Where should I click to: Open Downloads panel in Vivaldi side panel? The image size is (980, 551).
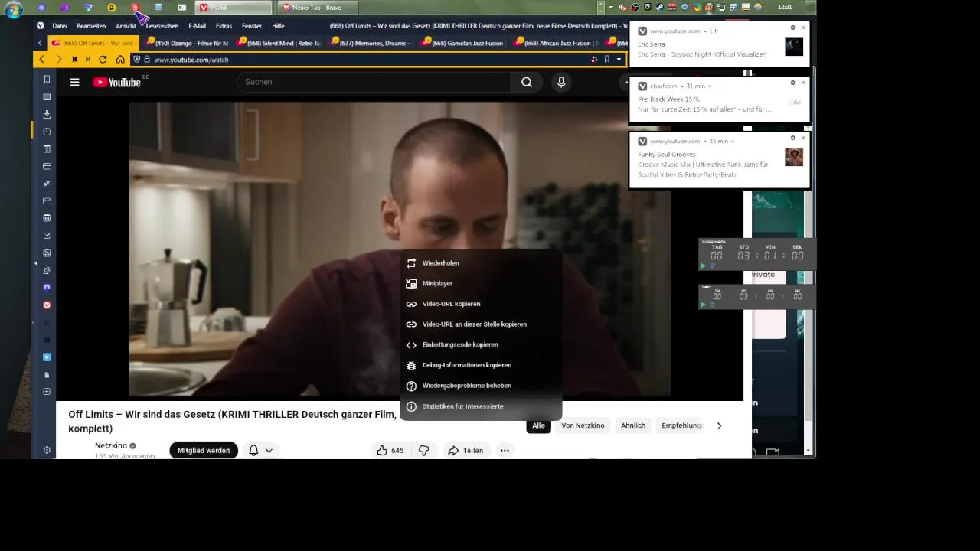coord(47,114)
